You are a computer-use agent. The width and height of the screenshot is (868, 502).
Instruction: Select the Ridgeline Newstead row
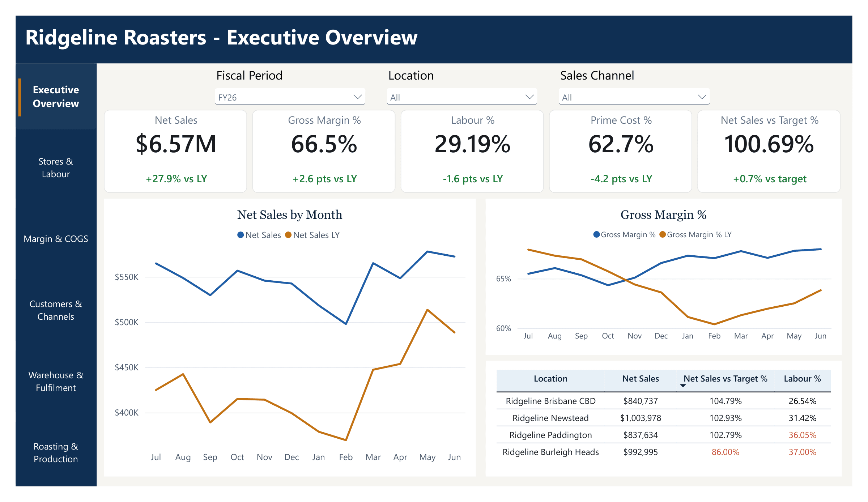pos(664,418)
